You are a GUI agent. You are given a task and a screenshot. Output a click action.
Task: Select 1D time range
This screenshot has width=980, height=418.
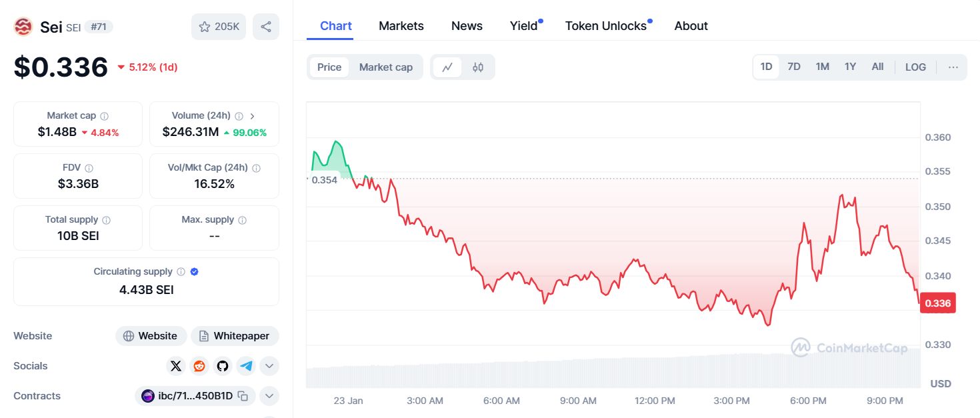tap(766, 67)
